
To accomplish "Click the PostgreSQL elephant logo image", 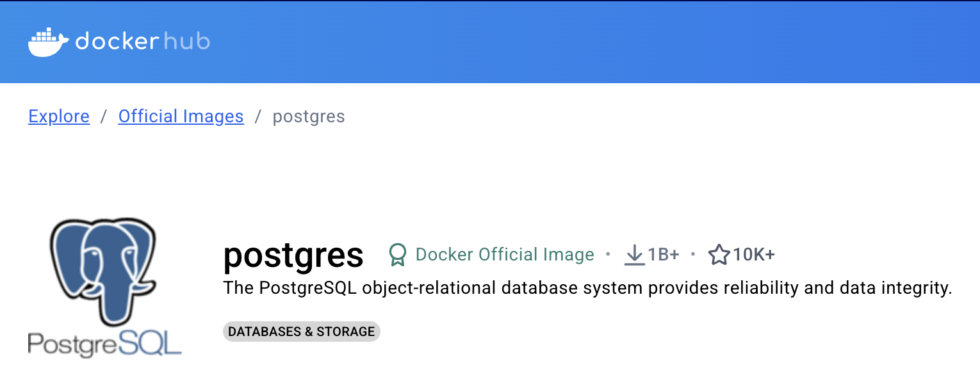I will 103,272.
